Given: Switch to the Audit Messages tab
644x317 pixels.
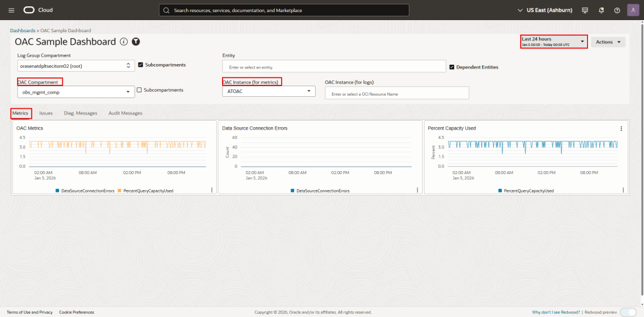Looking at the screenshot, I should 125,113.
